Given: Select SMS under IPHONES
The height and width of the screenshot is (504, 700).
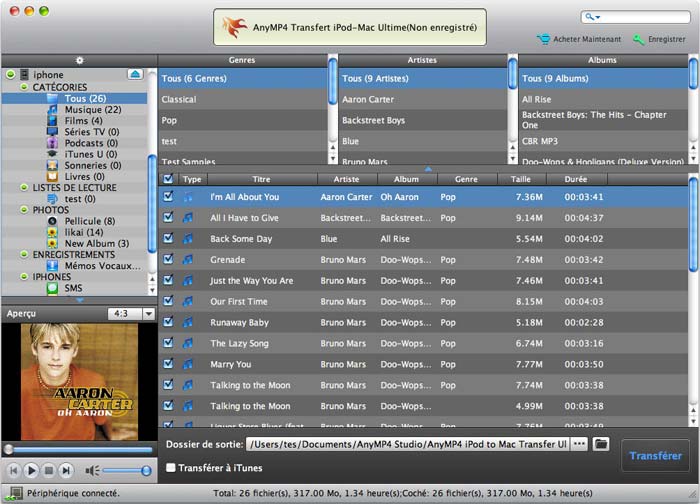Looking at the screenshot, I should coord(73,288).
